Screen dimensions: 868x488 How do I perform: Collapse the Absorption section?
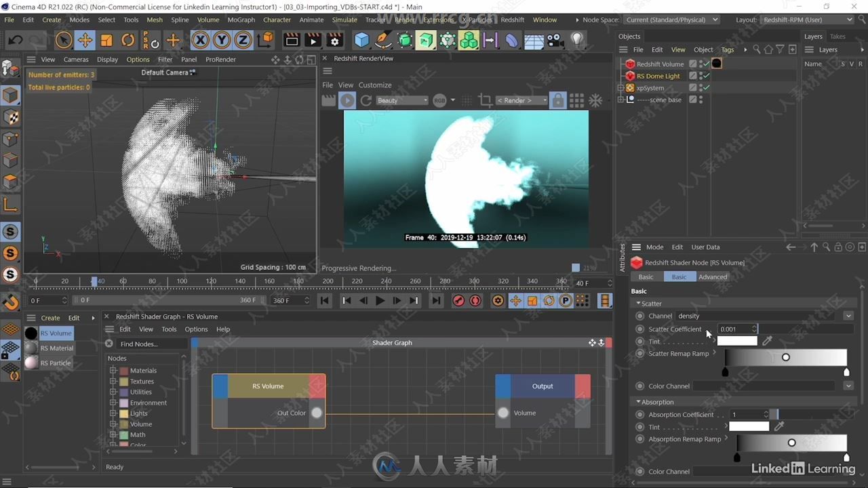tap(638, 402)
